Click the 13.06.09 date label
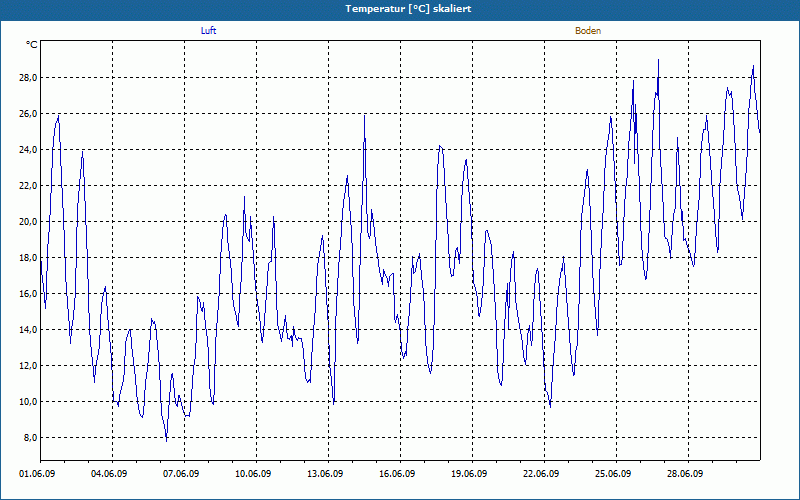800x500 pixels. 325,474
